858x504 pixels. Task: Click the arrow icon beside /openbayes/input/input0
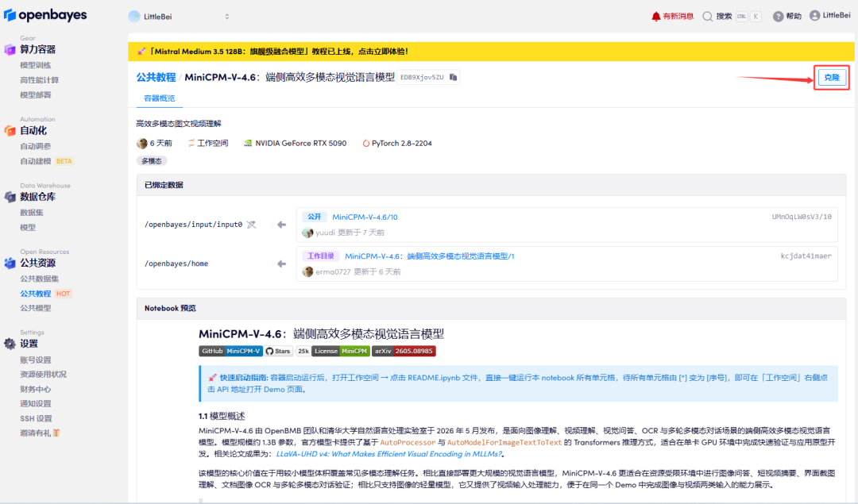(281, 225)
